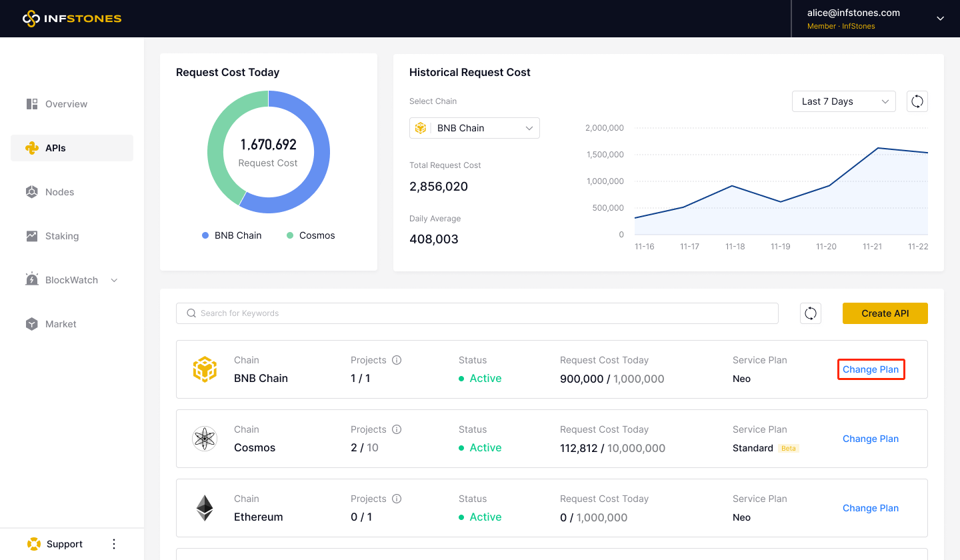Image resolution: width=960 pixels, height=560 pixels.
Task: Expand the BlockWatch submenu chevron
Action: tap(114, 280)
